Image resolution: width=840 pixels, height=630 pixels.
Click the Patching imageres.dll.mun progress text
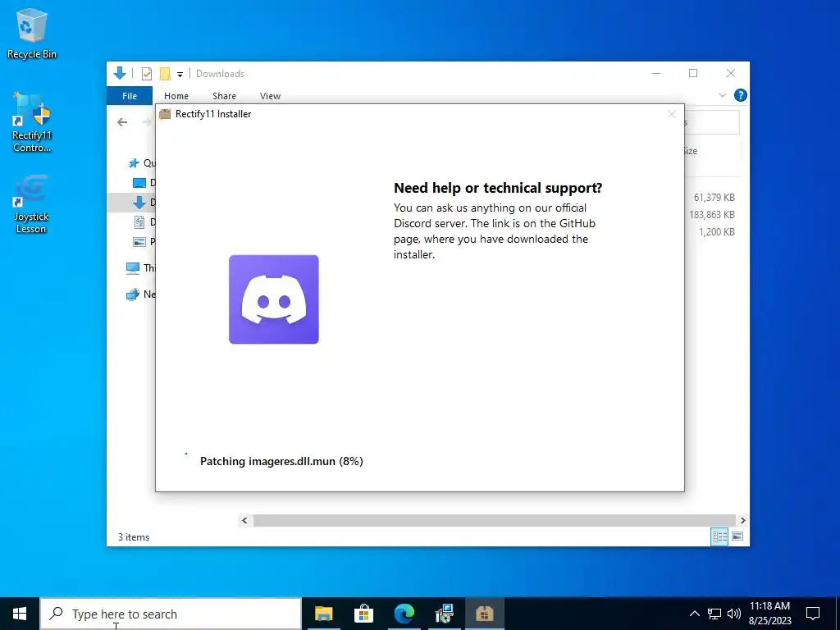pos(281,461)
